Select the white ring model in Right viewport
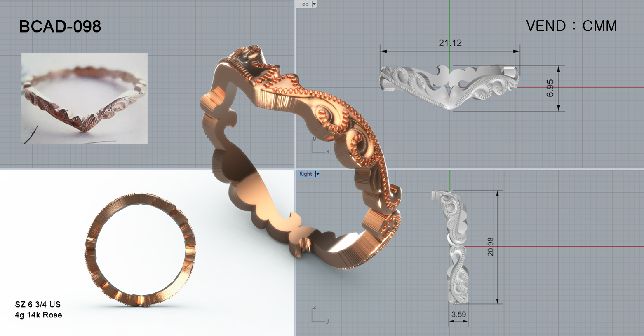 (450, 247)
